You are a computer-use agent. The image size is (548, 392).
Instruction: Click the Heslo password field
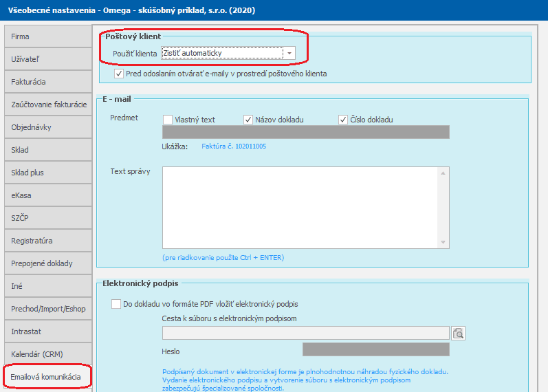coord(375,350)
